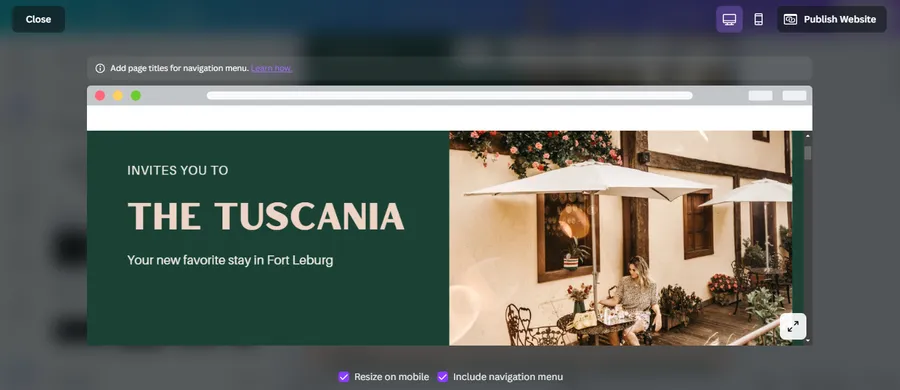The image size is (900, 390).
Task: Click the green dot in mock browser
Action: point(135,95)
